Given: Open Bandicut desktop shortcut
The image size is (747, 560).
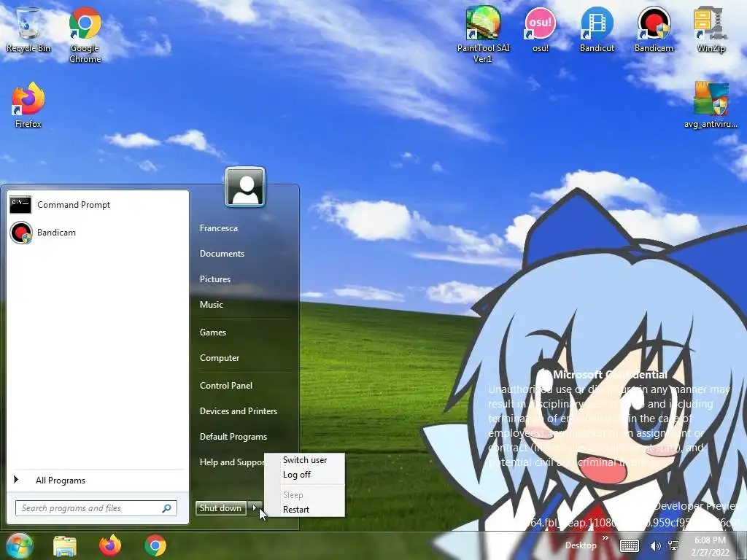Looking at the screenshot, I should (597, 28).
